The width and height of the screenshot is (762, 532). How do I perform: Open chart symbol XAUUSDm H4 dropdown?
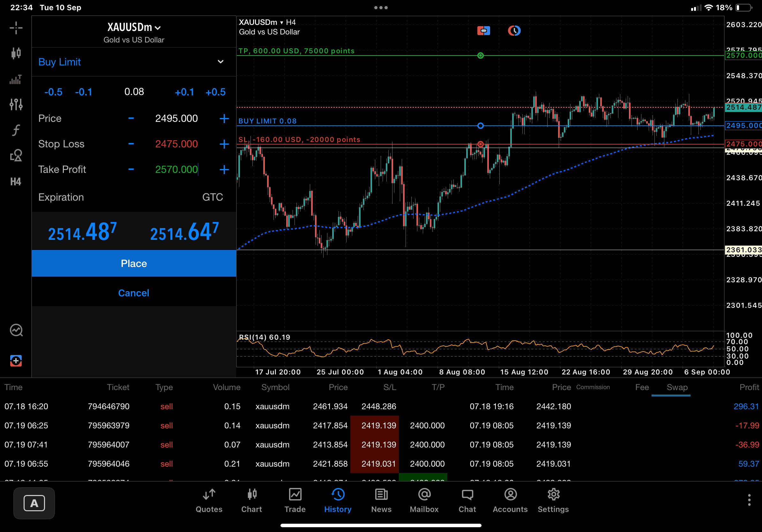[x=267, y=22]
